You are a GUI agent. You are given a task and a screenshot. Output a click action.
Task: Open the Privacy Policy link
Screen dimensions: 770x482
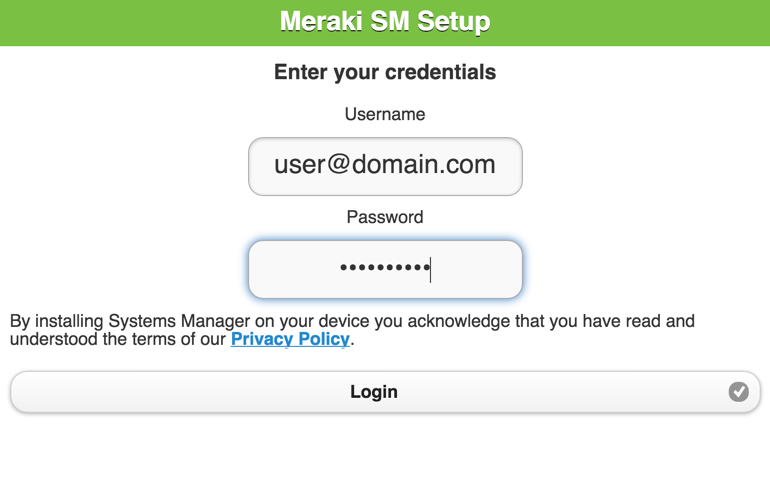pyautogui.click(x=290, y=339)
